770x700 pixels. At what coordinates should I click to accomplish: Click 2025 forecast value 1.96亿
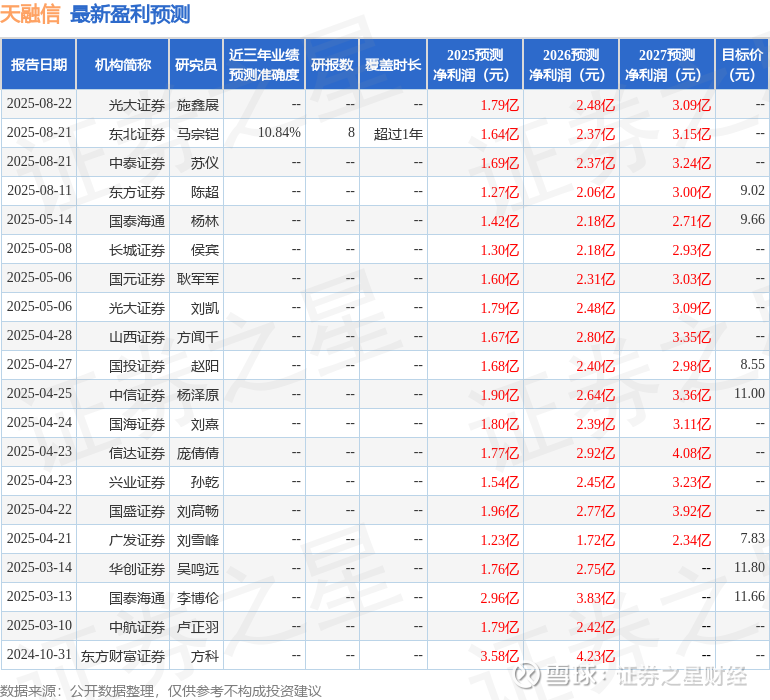[x=499, y=510]
